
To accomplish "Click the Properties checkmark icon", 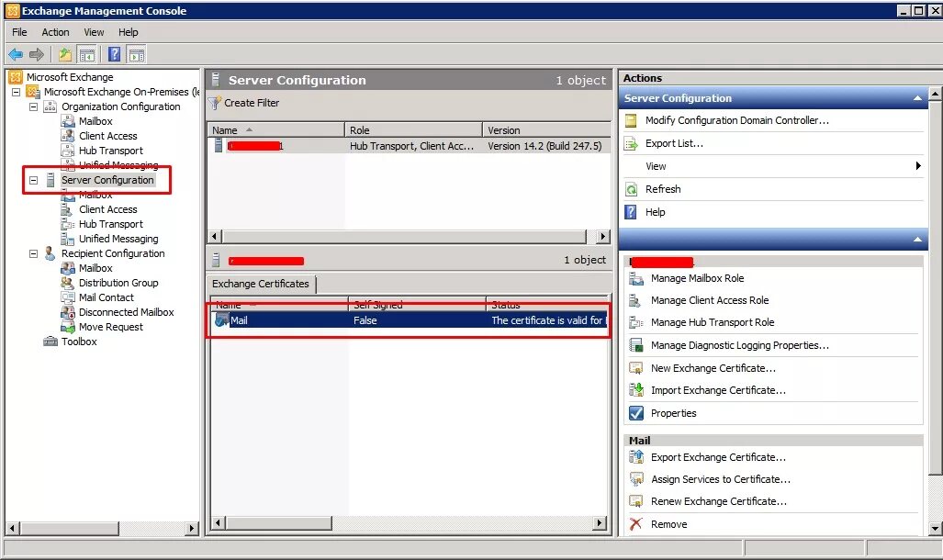I will pos(635,413).
